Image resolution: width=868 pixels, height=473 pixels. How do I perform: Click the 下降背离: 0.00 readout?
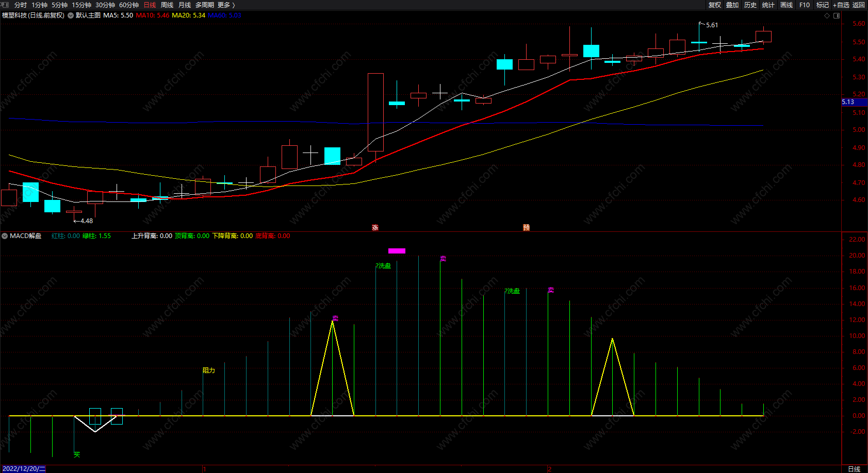coord(233,236)
